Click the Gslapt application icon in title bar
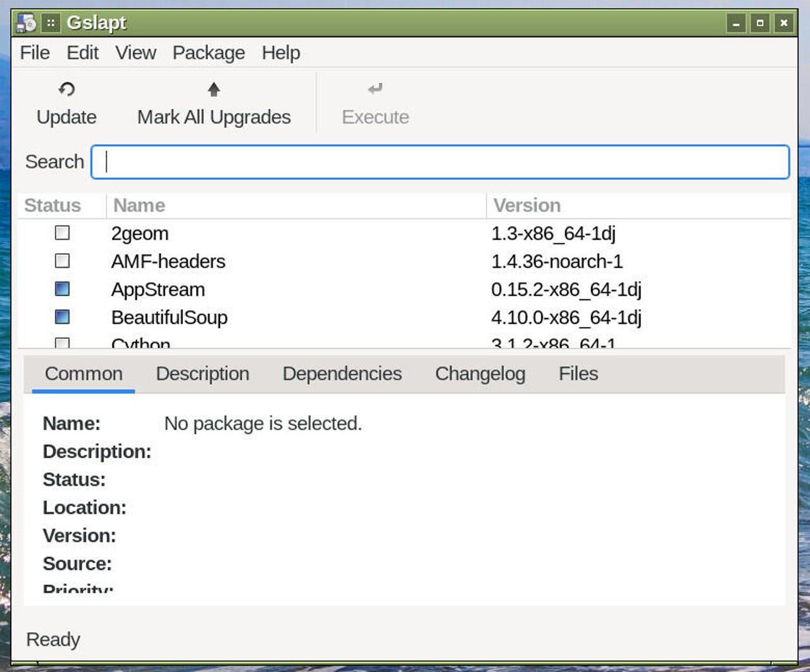Screen dimensions: 810x672 27,23
